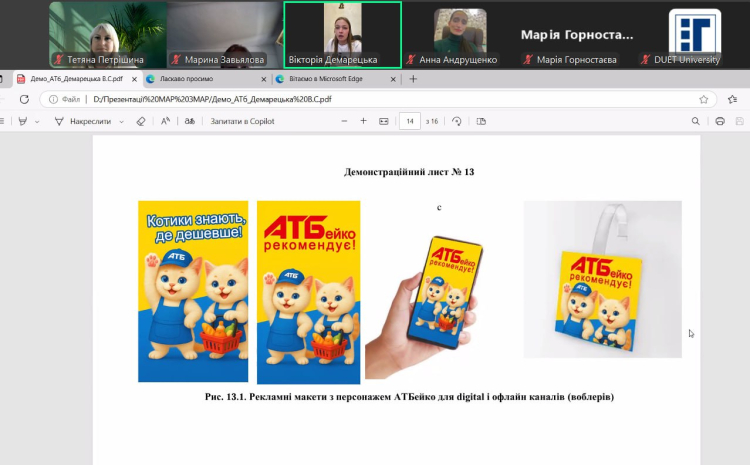Expand the Накреслити draw options arrow
750x465 pixels.
point(122,121)
